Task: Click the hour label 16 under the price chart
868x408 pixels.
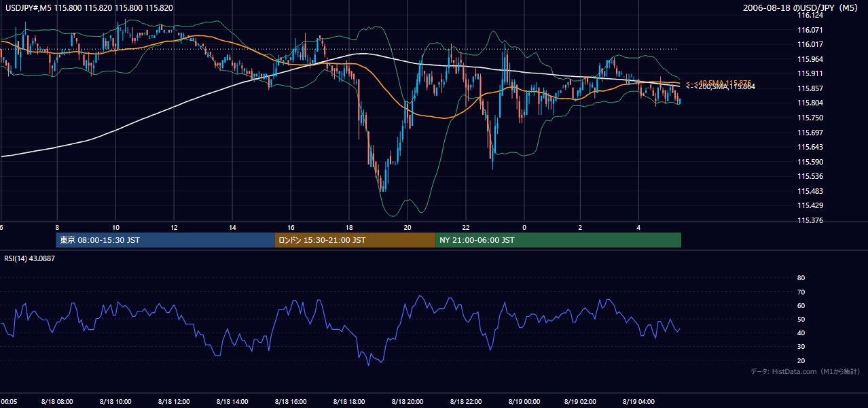Action: click(x=291, y=227)
